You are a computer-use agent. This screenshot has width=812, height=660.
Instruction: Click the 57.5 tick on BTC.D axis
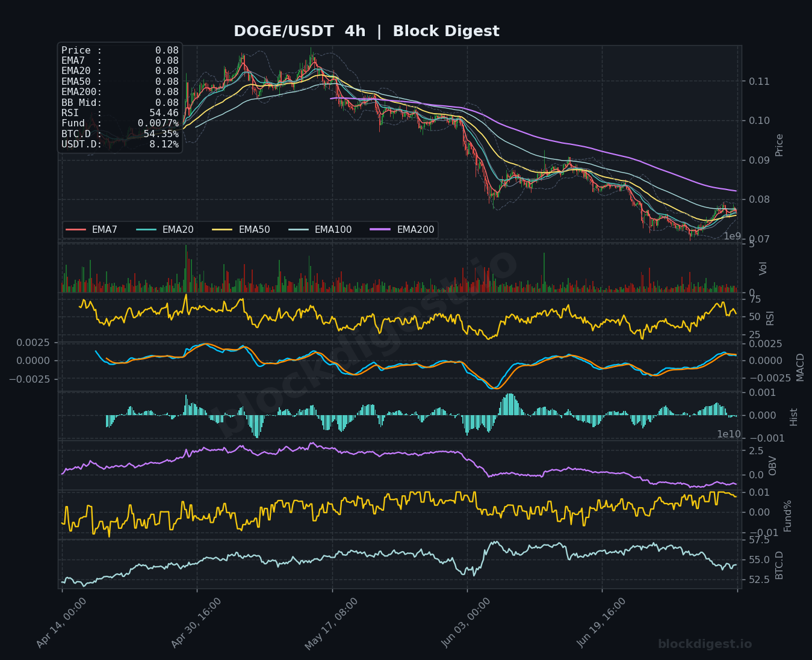(759, 540)
